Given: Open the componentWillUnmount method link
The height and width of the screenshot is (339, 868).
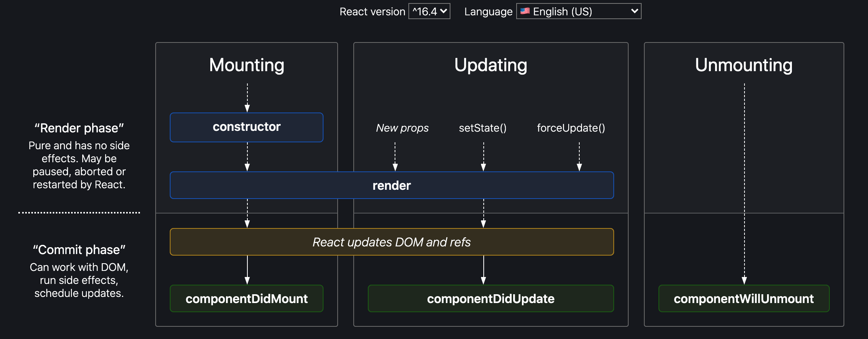Looking at the screenshot, I should pyautogui.click(x=744, y=298).
